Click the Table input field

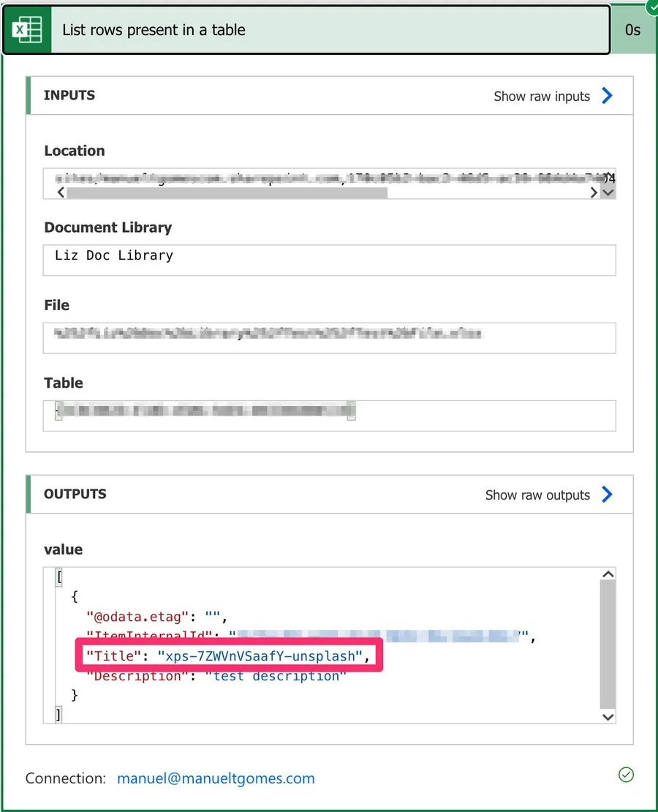click(329, 415)
